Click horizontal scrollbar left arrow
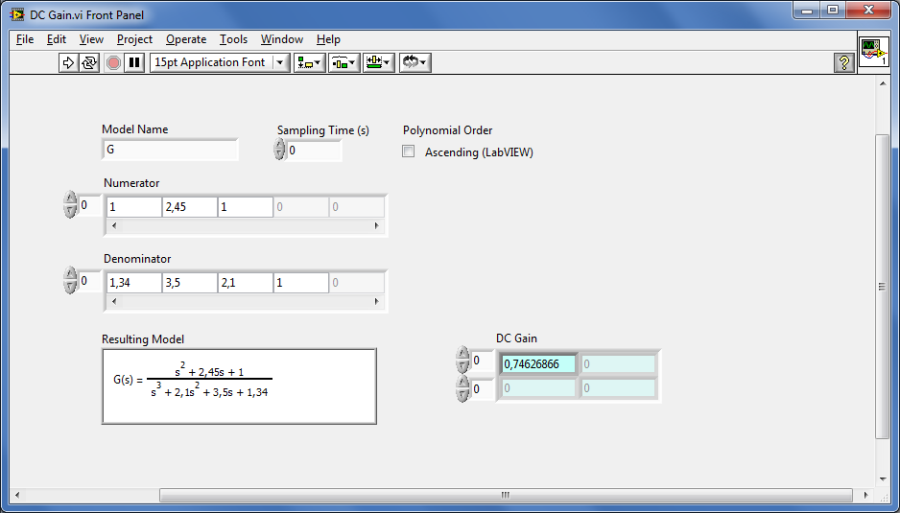 [x=17, y=495]
